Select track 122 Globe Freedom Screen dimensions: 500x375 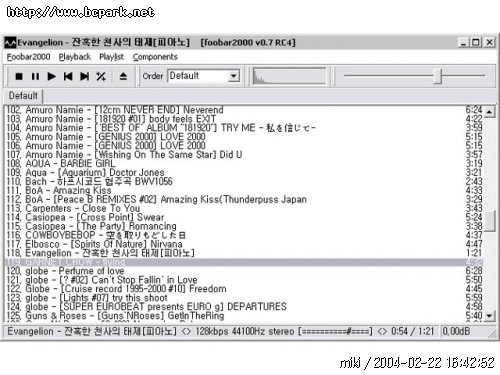coord(244,289)
